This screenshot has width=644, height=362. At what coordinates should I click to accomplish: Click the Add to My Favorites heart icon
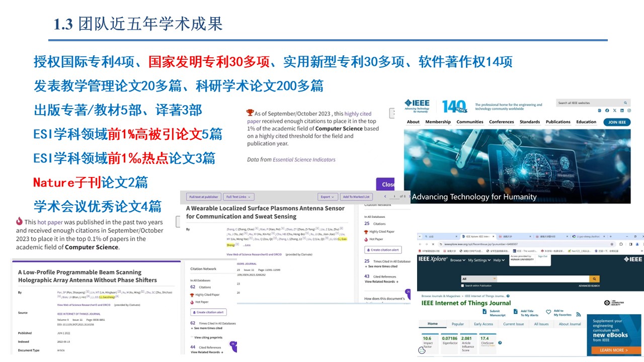[548, 312]
